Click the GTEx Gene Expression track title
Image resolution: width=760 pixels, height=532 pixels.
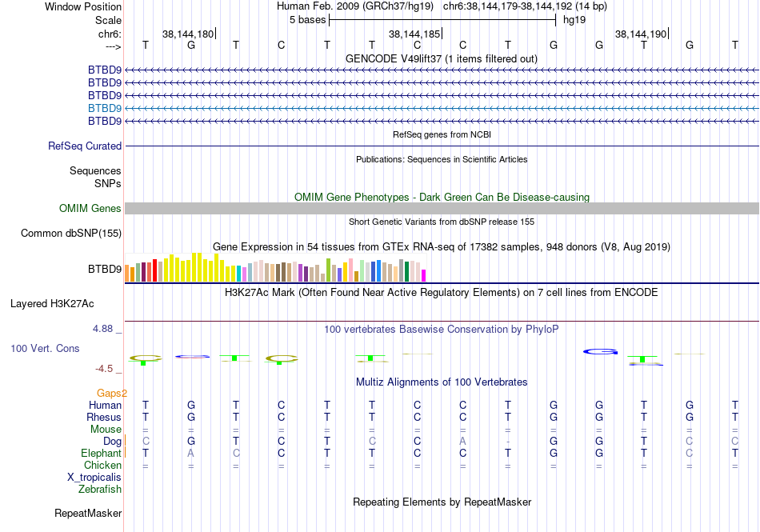pos(442,246)
